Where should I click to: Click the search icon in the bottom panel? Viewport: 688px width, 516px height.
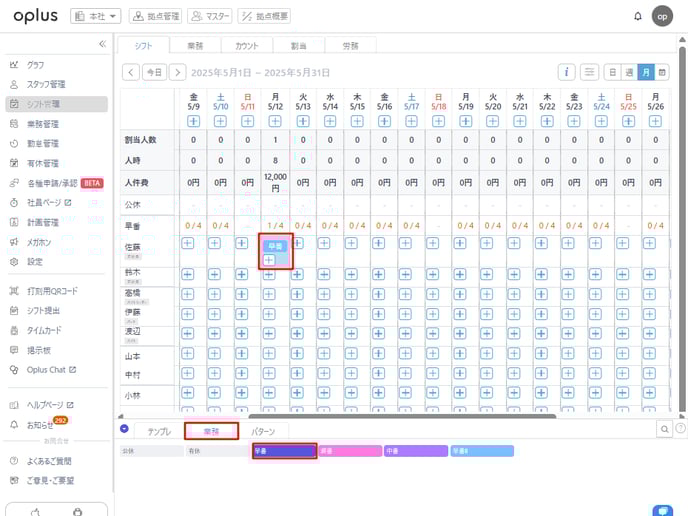pos(665,429)
